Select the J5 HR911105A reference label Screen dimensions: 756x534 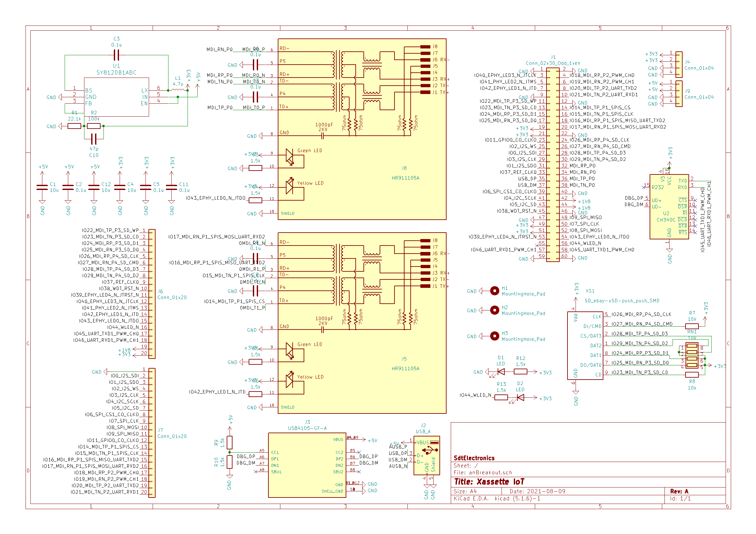tap(404, 359)
